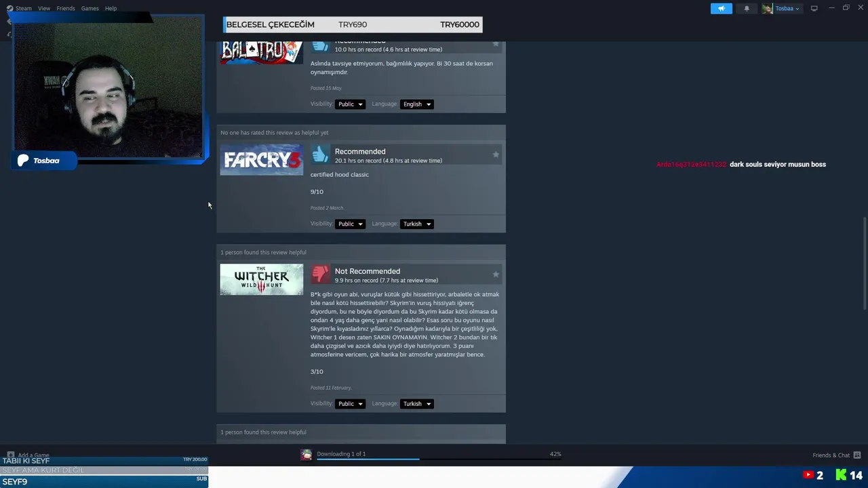The width and height of the screenshot is (868, 488).
Task: Click 'Posted 15 May.' text
Action: point(326,88)
